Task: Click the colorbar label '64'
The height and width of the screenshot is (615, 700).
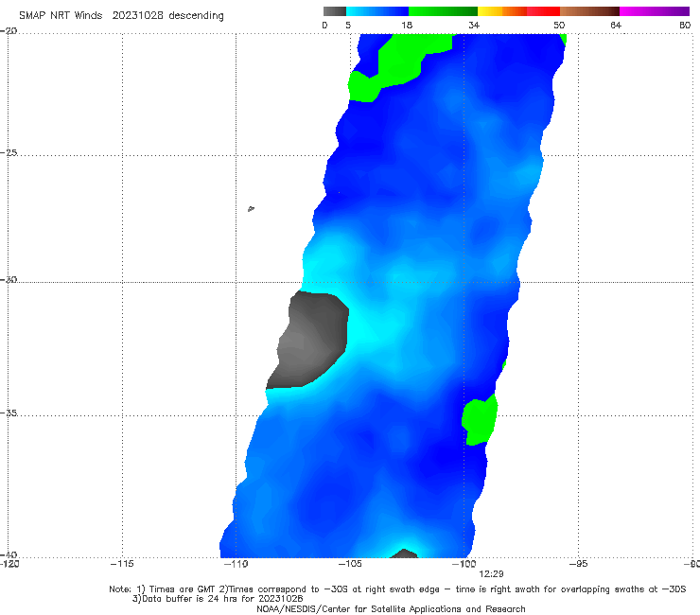Action: pyautogui.click(x=616, y=25)
